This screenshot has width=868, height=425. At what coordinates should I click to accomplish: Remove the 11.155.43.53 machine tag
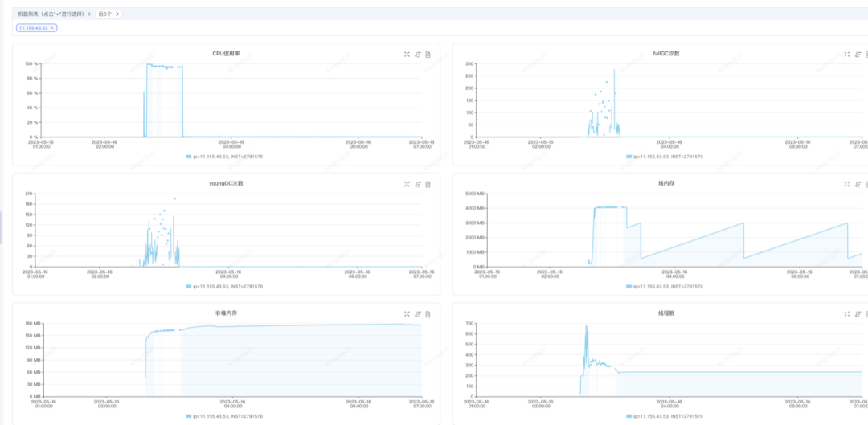pos(52,27)
